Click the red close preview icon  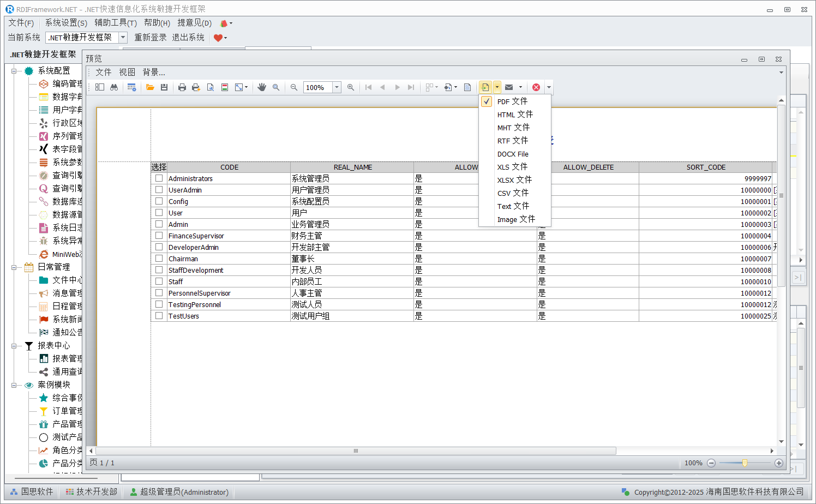pos(536,87)
